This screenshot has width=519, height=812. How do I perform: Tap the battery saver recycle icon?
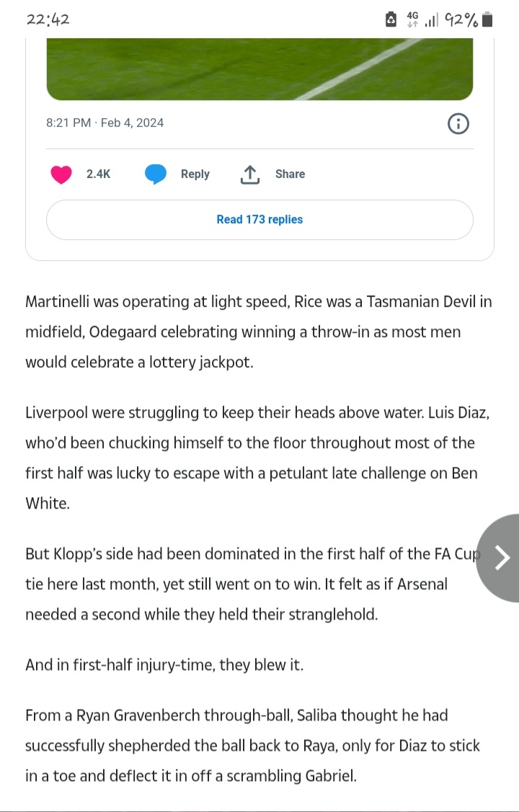tap(391, 19)
